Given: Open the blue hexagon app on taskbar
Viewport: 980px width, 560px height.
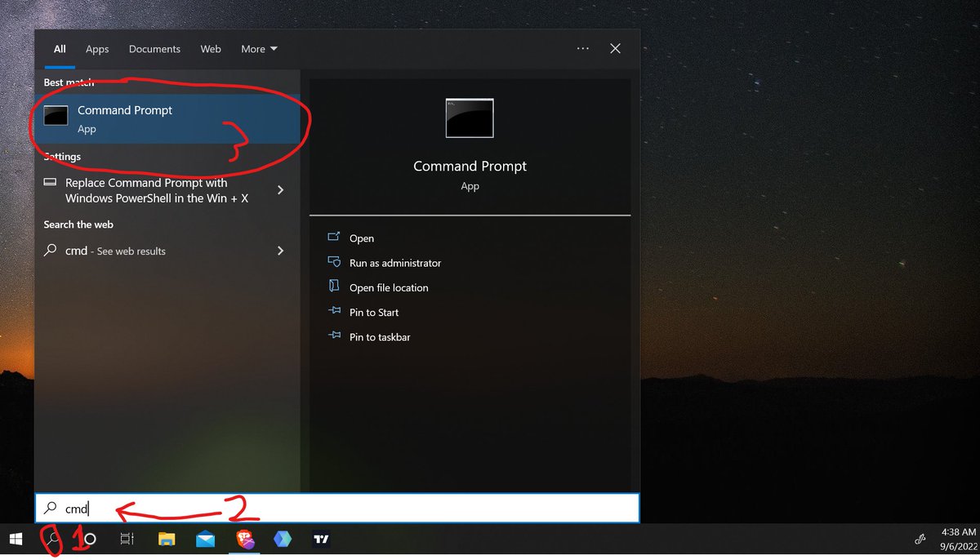Looking at the screenshot, I should [x=283, y=539].
